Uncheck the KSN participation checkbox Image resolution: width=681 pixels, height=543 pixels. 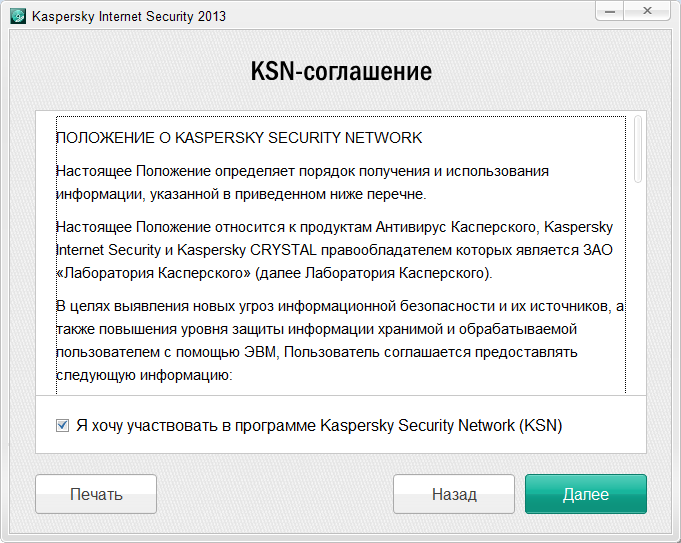(x=62, y=425)
